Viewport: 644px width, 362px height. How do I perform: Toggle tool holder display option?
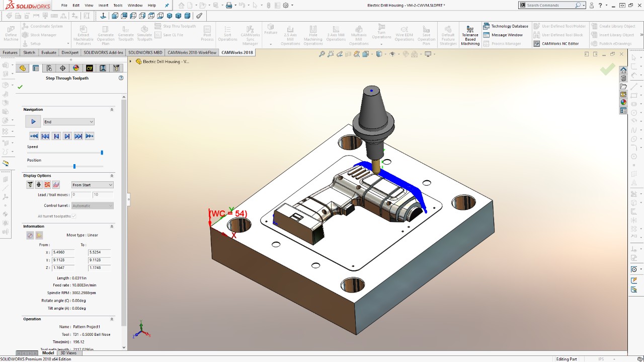coord(39,185)
